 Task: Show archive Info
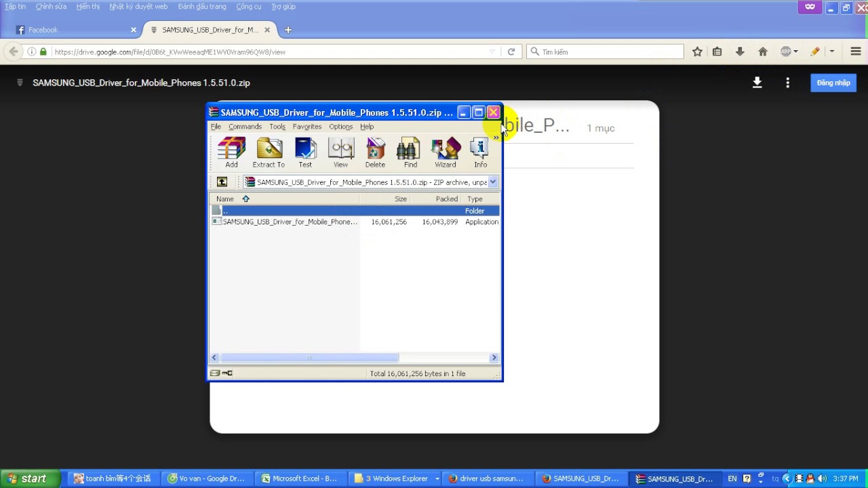(x=480, y=152)
